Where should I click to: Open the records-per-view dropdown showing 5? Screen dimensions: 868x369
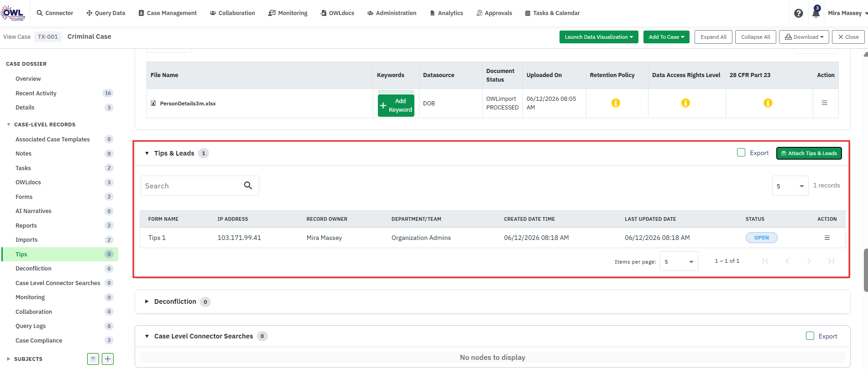click(790, 186)
